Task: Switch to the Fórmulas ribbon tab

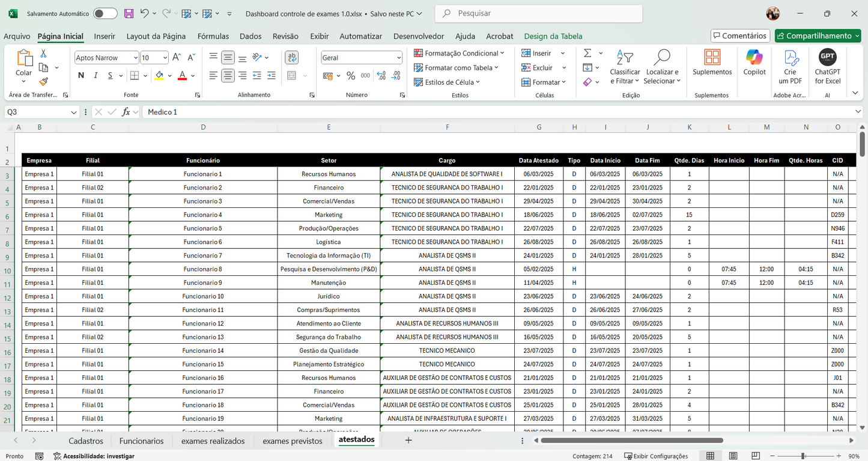Action: click(x=213, y=36)
